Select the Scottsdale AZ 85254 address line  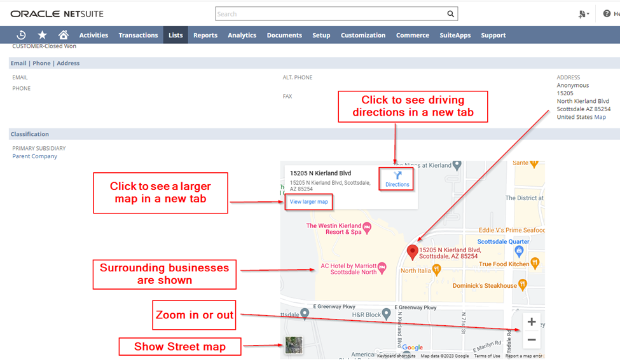click(x=584, y=109)
